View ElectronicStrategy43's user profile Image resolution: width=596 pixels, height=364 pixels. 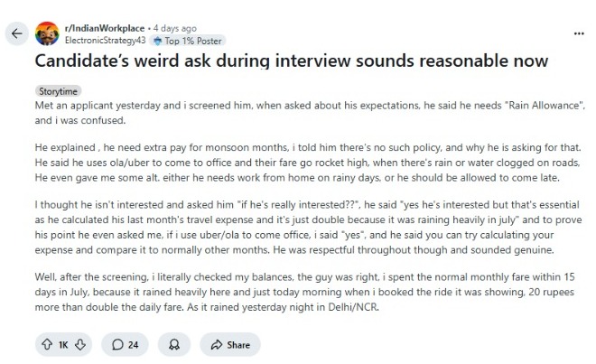107,41
